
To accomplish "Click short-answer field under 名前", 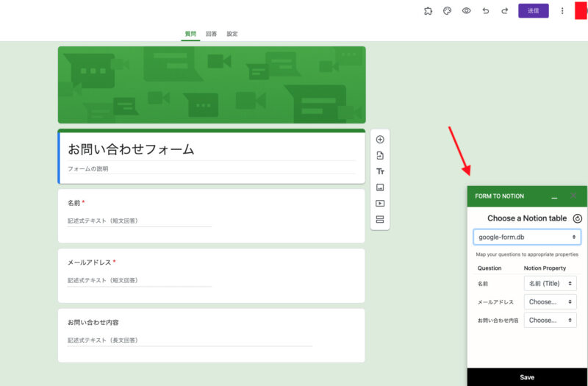I will point(139,221).
